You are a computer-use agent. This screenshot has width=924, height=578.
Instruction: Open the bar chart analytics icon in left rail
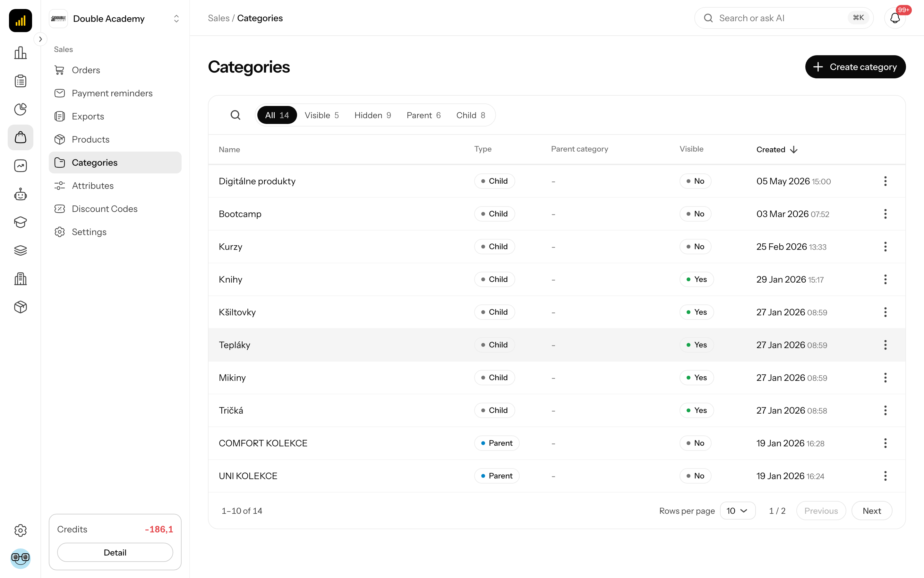coord(20,53)
